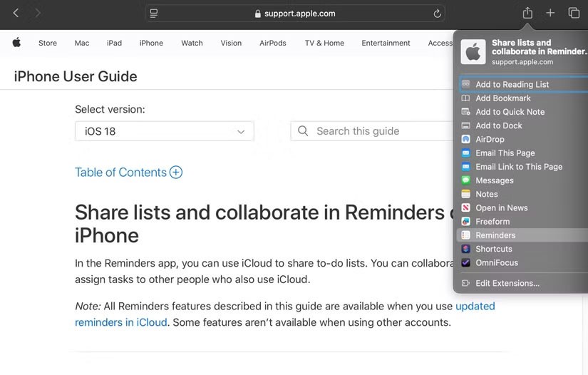Open a new tab with plus icon
This screenshot has width=588, height=375.
click(550, 13)
